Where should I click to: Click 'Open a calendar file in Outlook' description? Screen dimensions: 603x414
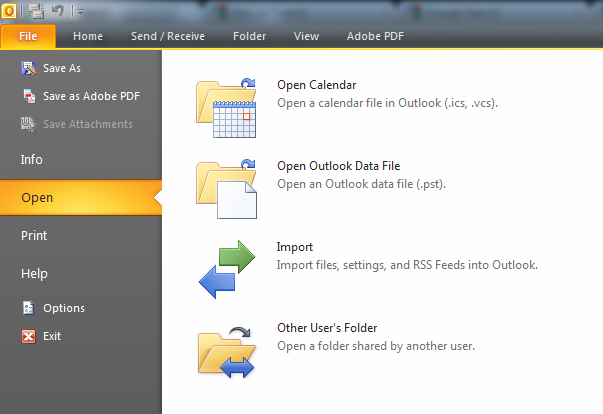pyautogui.click(x=387, y=103)
